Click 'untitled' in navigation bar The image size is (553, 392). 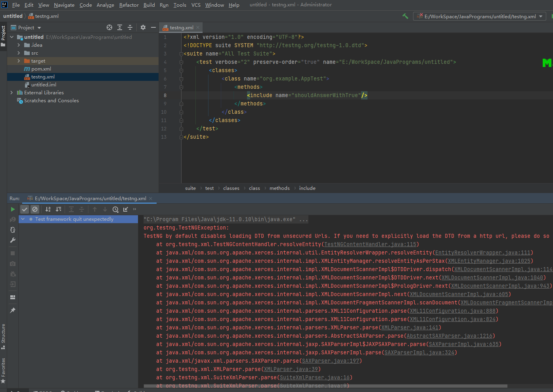(x=13, y=16)
